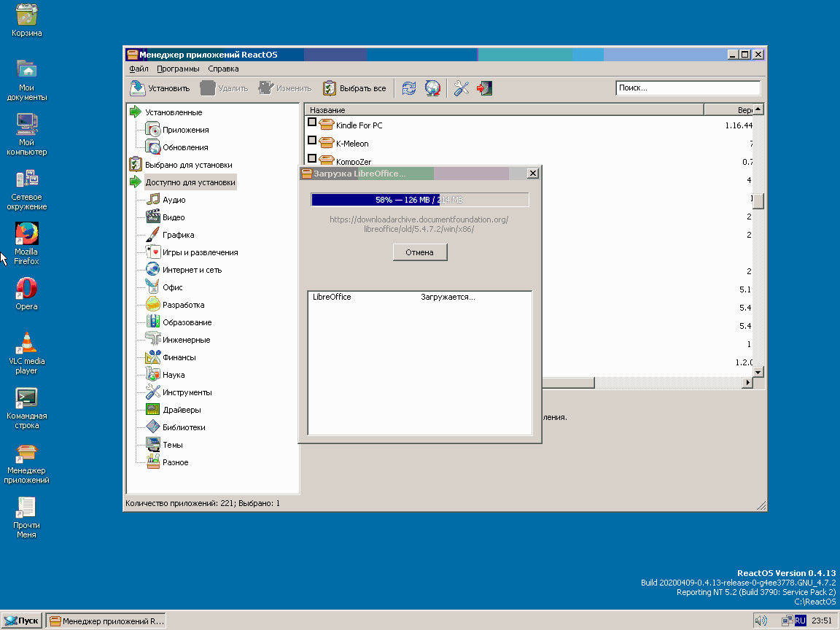Image resolution: width=840 pixels, height=630 pixels.
Task: Select the Выбрано для установки tree node
Action: point(188,165)
